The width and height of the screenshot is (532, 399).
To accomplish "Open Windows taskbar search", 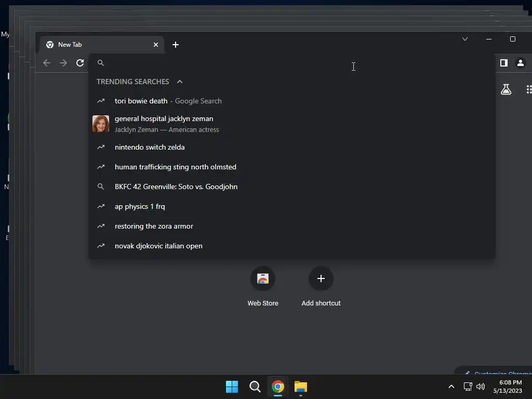I will (255, 387).
